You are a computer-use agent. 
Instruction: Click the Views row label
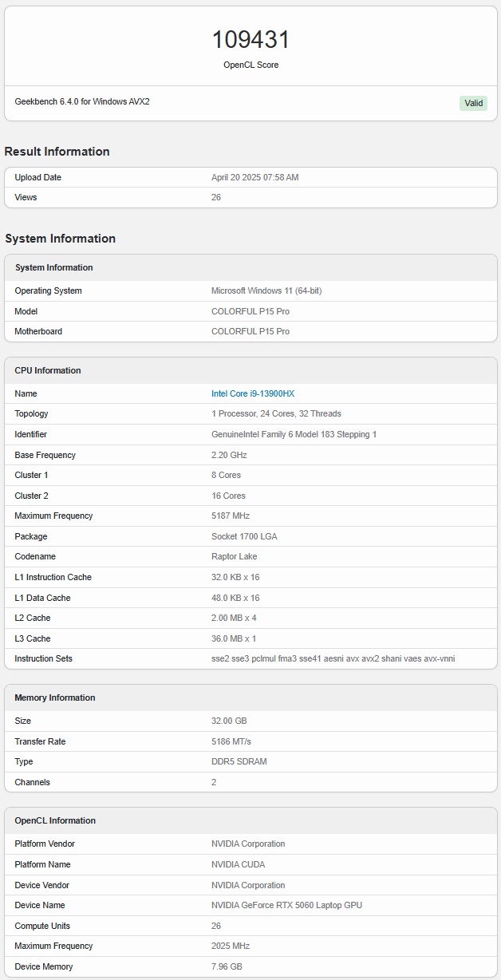26,197
